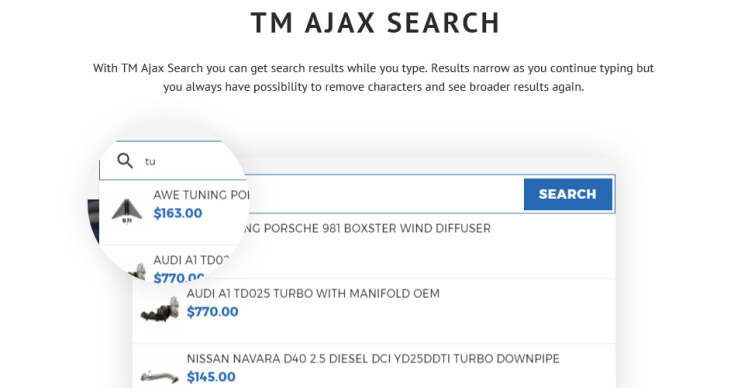Click the $770.00 price under Audi turbo
The width and height of the screenshot is (748, 388).
coord(212,312)
